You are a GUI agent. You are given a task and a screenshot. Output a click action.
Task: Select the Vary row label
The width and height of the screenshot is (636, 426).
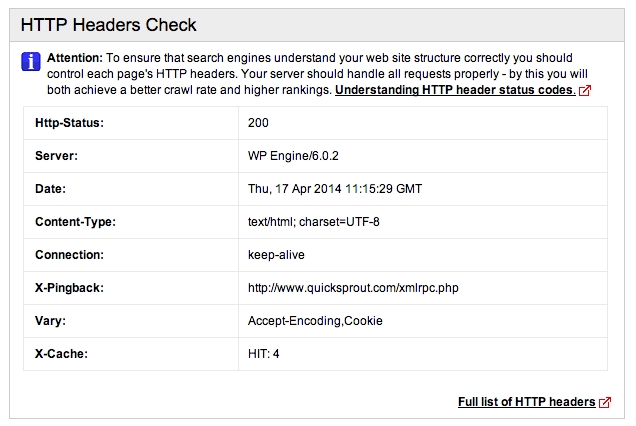click(x=50, y=321)
